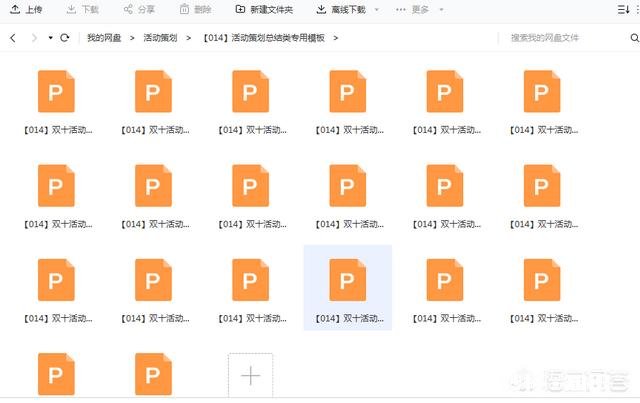
Task: Expand the arrow beside 离线下载
Action: 376,9
